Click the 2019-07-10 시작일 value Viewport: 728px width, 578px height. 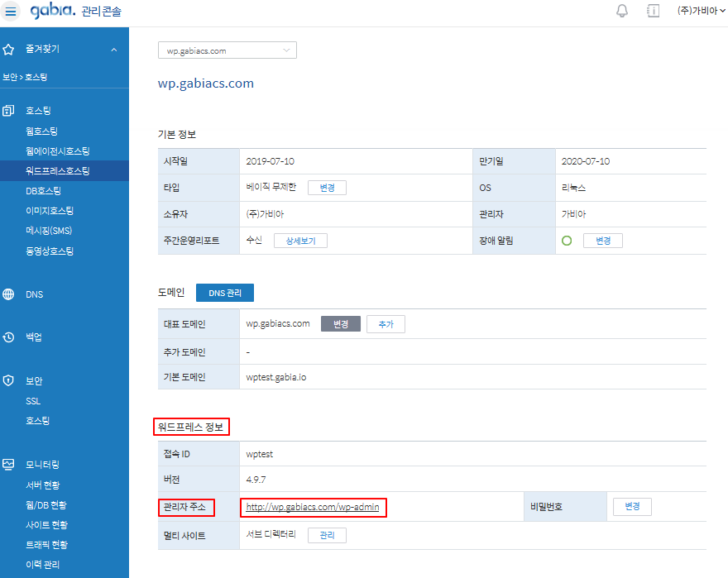[x=271, y=161]
